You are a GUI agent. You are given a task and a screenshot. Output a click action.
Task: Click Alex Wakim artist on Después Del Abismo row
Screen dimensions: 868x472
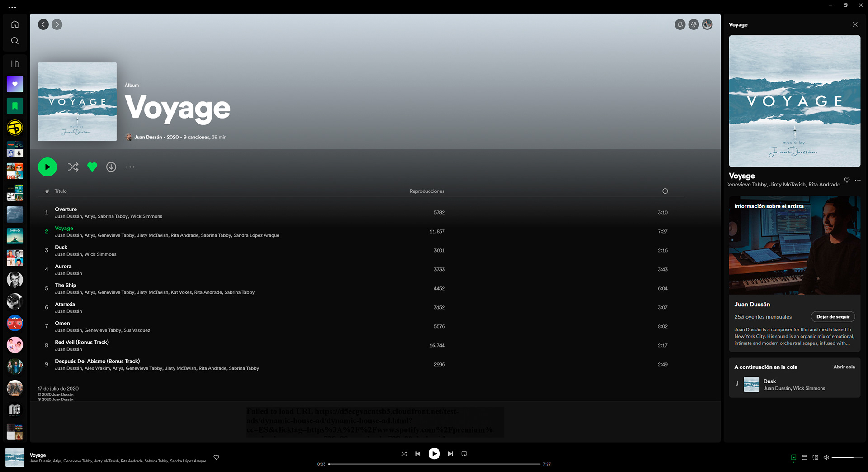[97, 368]
